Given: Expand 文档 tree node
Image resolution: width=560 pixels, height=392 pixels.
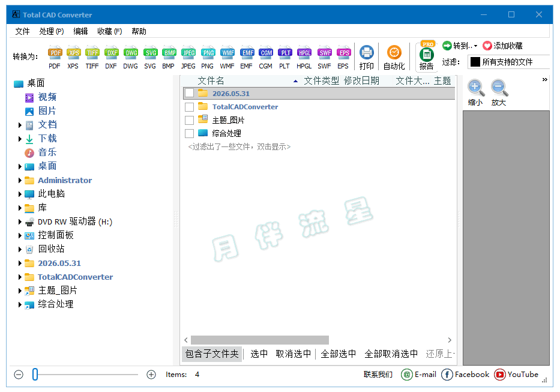Looking at the screenshot, I should click(20, 125).
